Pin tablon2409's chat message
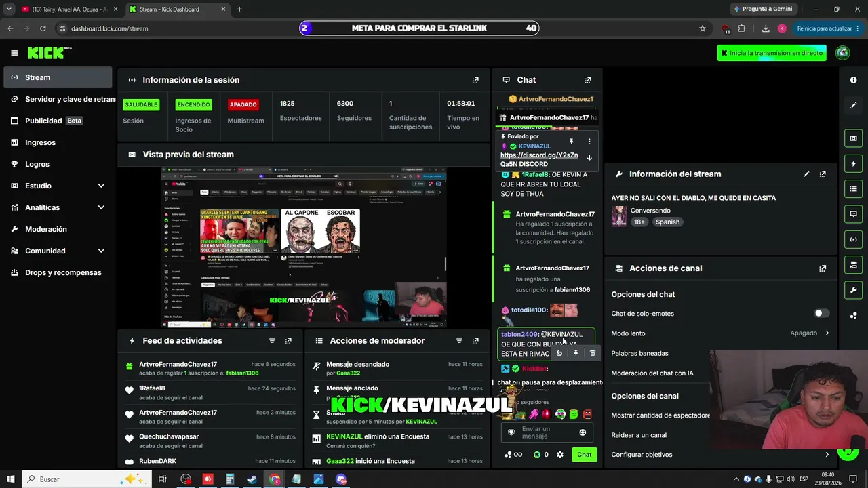The image size is (868, 488). click(576, 353)
